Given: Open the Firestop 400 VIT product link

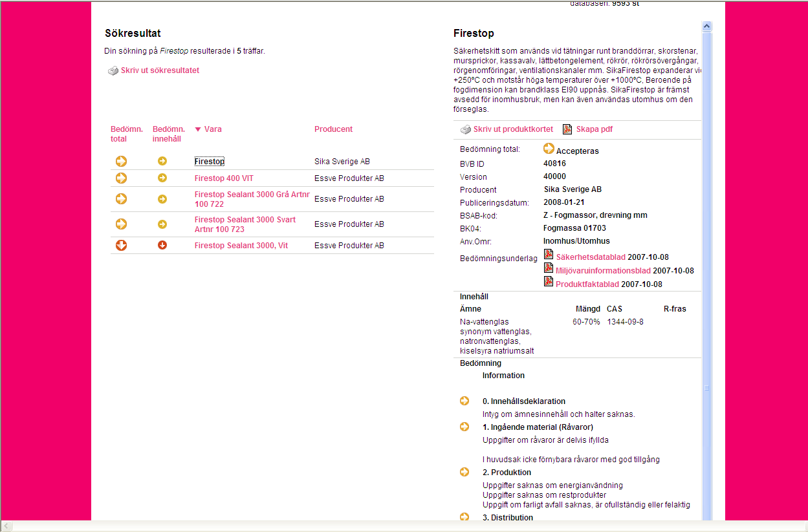Looking at the screenshot, I should [x=224, y=178].
